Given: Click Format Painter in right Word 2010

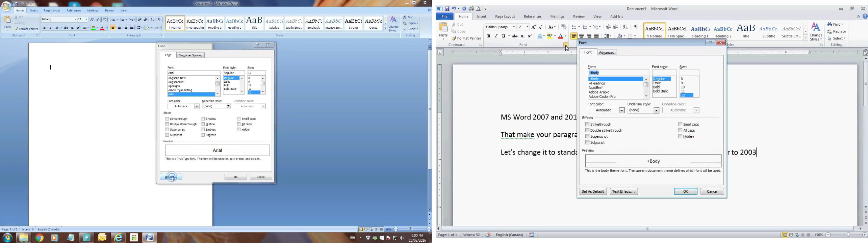Looking at the screenshot, I should [466, 38].
